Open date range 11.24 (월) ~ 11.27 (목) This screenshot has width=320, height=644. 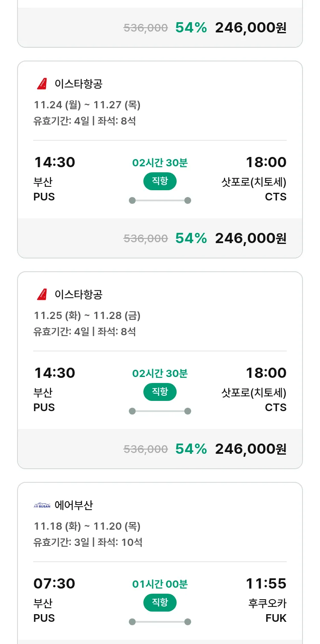tap(87, 105)
